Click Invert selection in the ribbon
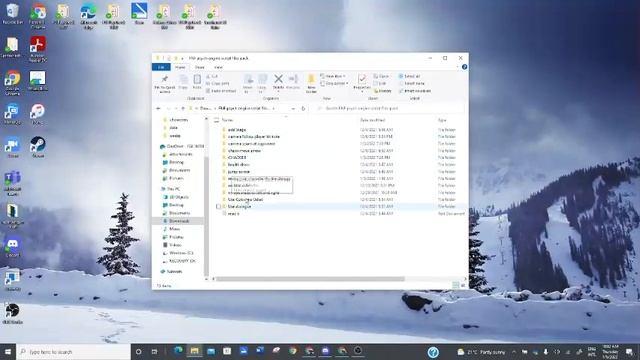This screenshot has width=640, height=360. (x=415, y=91)
